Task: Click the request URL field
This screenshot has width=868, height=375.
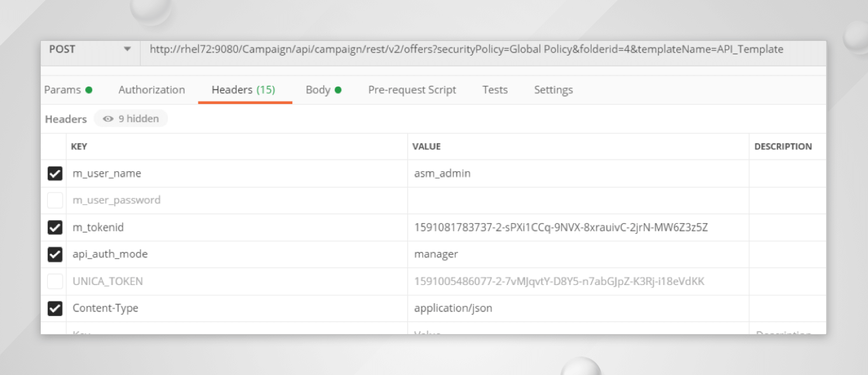Action: coord(467,50)
